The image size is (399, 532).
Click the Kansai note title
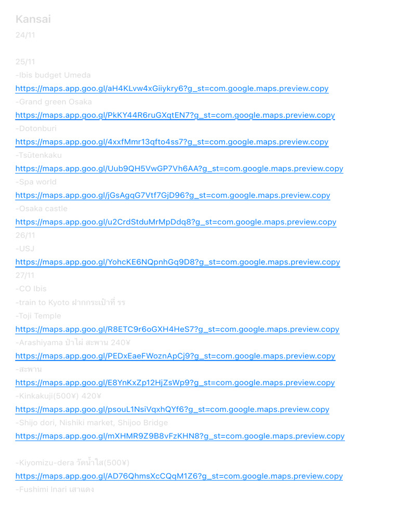33,19
